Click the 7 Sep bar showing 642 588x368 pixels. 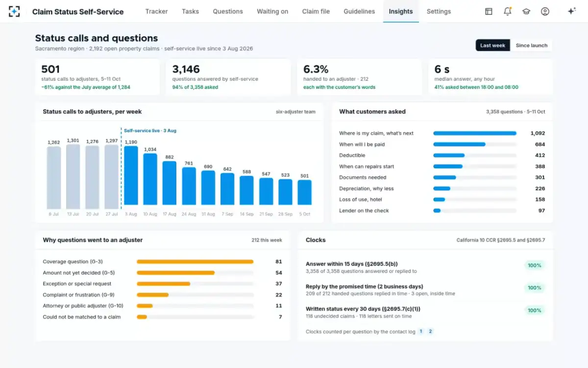point(227,189)
